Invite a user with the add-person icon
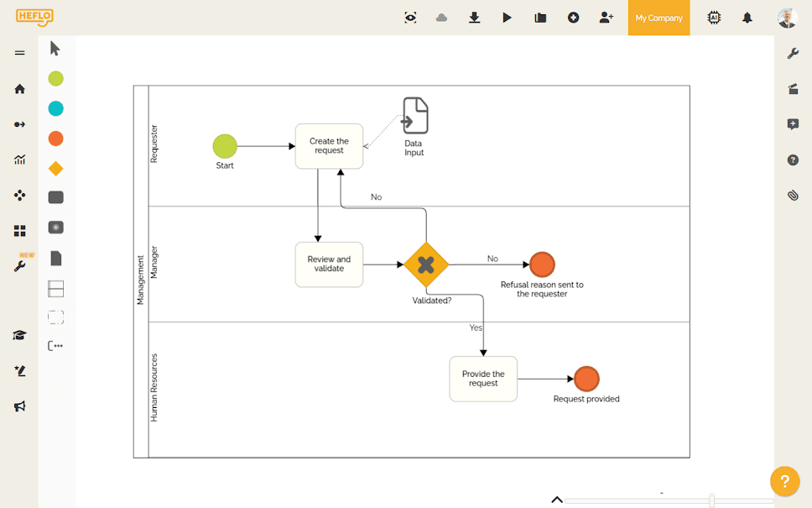812x508 pixels. 606,17
